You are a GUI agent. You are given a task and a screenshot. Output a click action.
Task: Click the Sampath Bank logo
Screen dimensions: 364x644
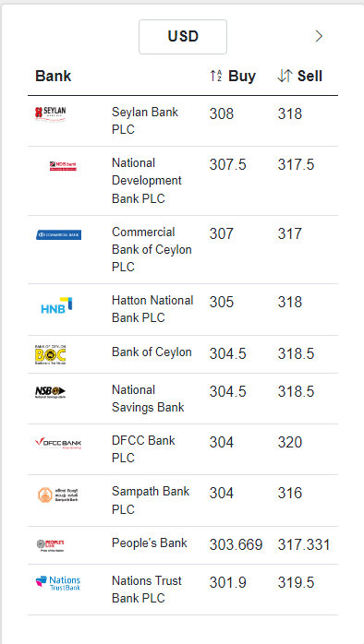pos(58,495)
